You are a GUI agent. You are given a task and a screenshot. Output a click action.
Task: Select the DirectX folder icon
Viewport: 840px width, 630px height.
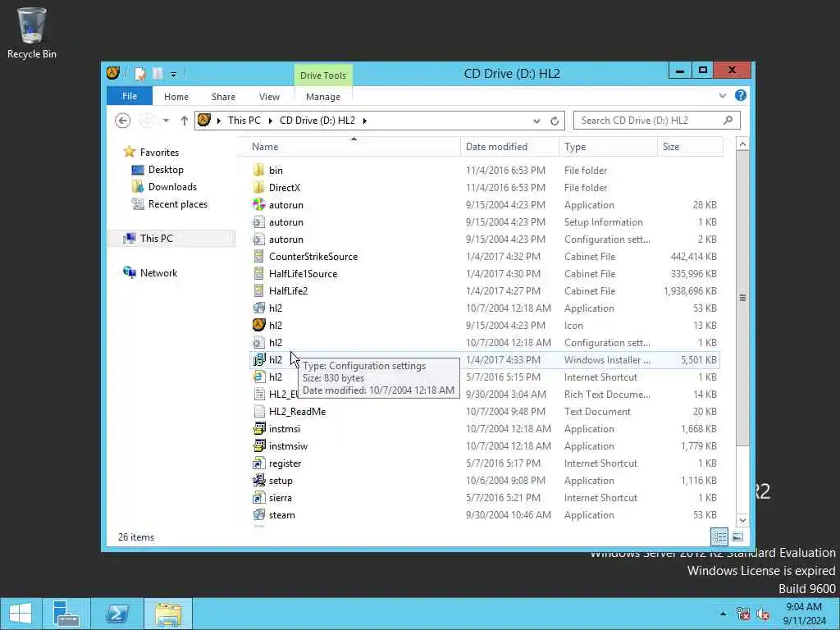click(x=258, y=188)
